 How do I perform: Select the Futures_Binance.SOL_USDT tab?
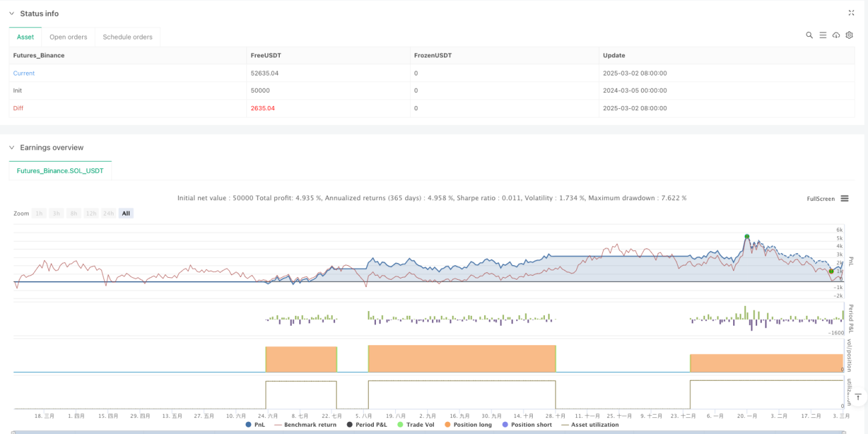click(x=60, y=171)
